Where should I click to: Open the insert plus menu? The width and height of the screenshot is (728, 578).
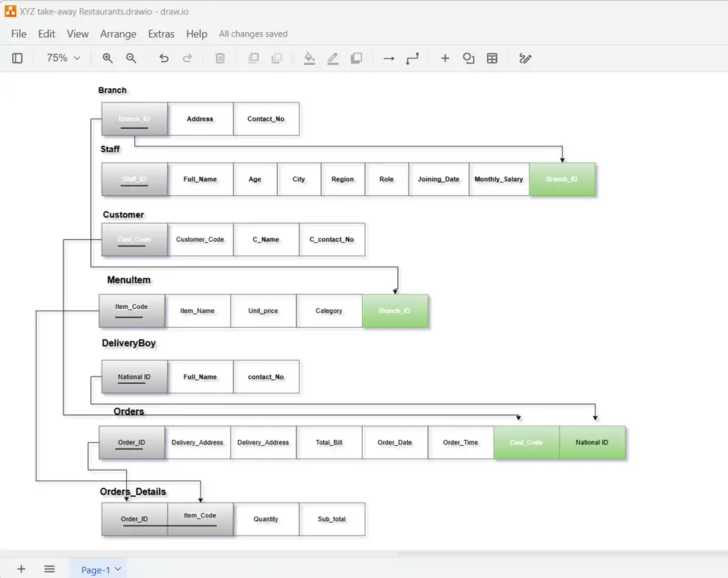(x=445, y=58)
